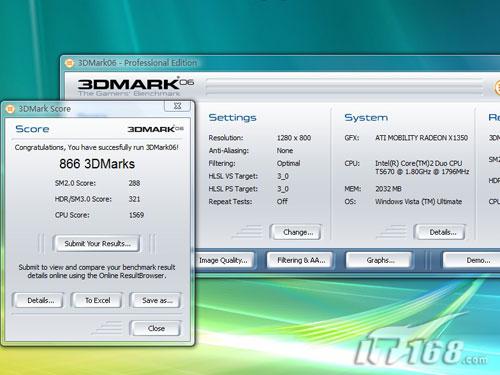Open the Graphs... button
Screen dimensions: 500x375
380,260
